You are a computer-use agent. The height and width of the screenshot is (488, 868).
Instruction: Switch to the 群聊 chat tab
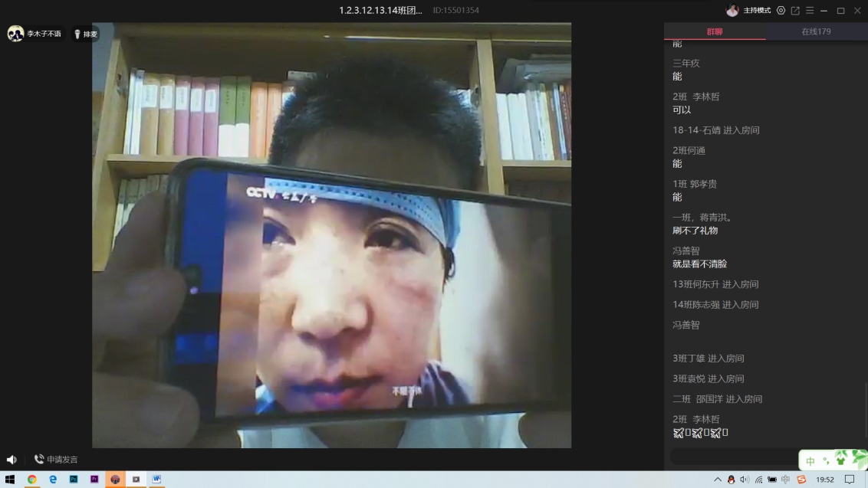point(715,31)
